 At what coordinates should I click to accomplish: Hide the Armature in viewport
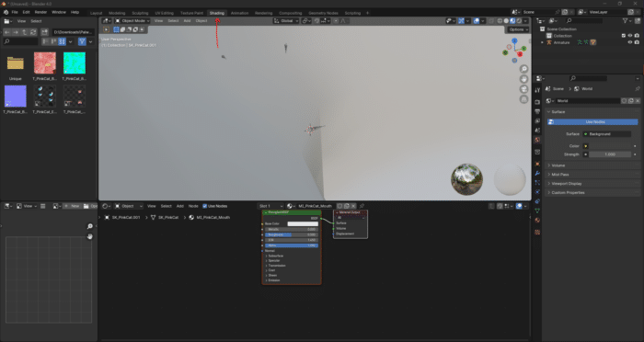630,42
